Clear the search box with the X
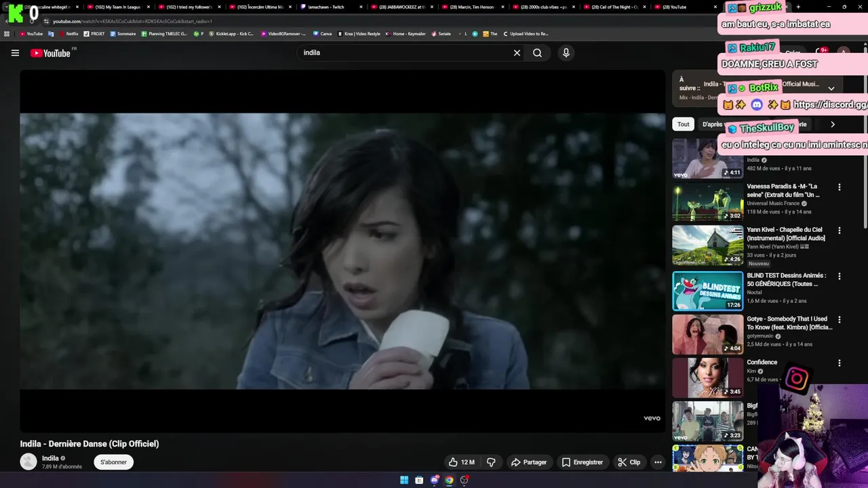Screen dimensions: 868x488 pos(517,53)
